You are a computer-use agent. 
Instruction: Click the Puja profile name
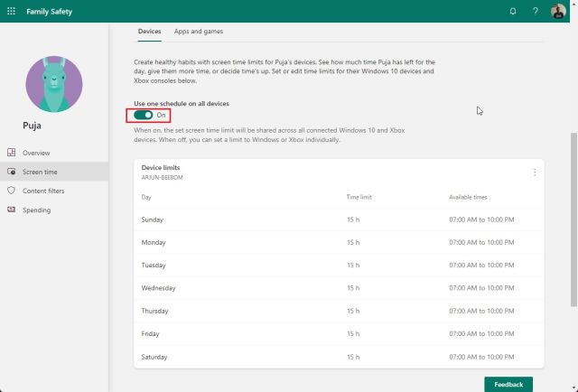[33, 126]
